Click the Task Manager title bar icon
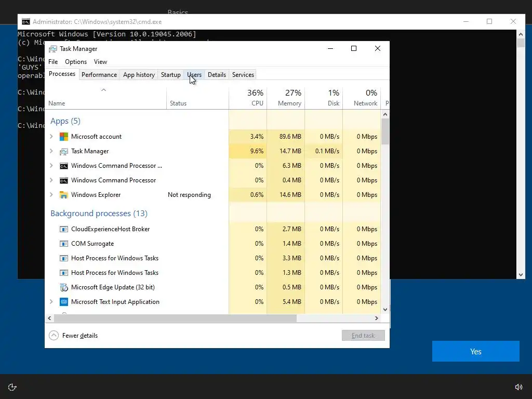The height and width of the screenshot is (399, 532). [x=53, y=49]
